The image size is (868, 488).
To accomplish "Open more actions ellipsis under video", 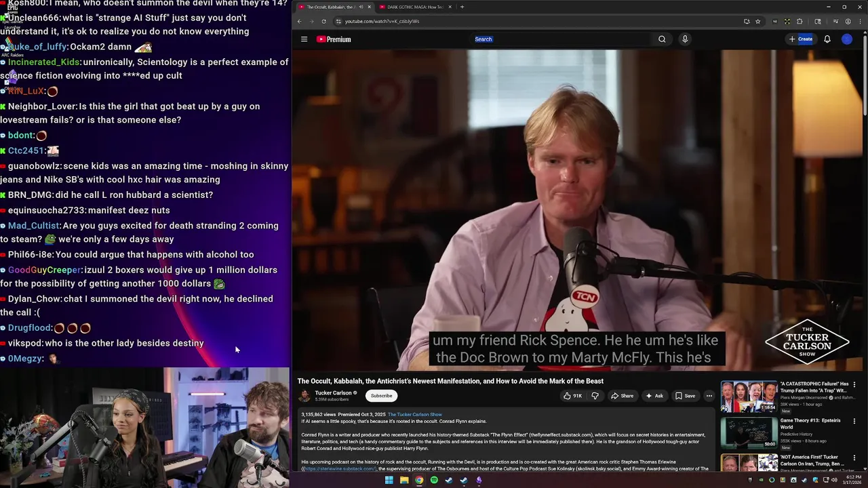I will pos(709,396).
